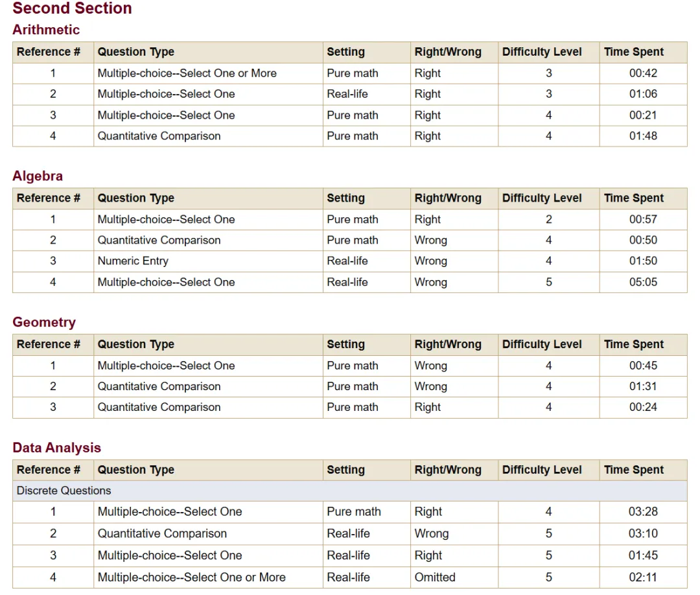The image size is (700, 595).
Task: Click the Omitted result cell
Action: pos(435,577)
